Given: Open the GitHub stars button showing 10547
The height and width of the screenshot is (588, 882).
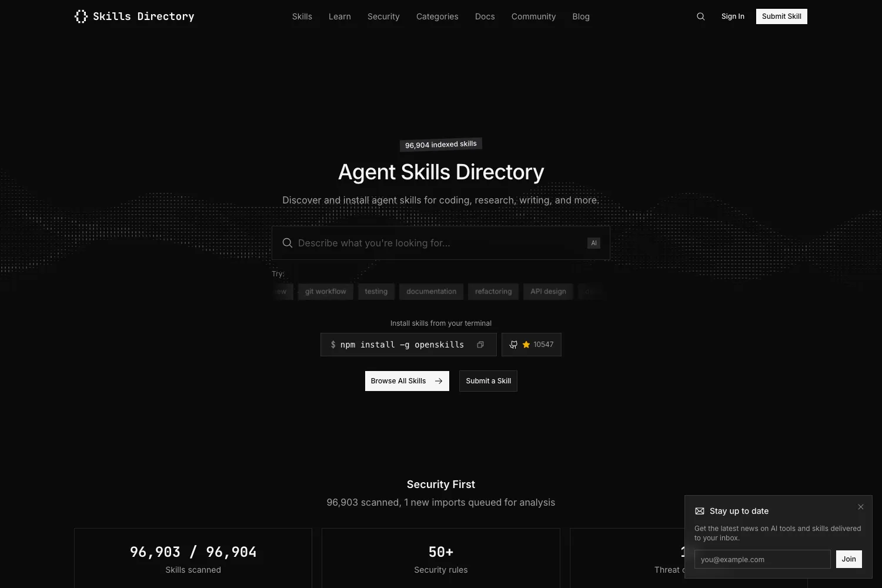Looking at the screenshot, I should 532,345.
